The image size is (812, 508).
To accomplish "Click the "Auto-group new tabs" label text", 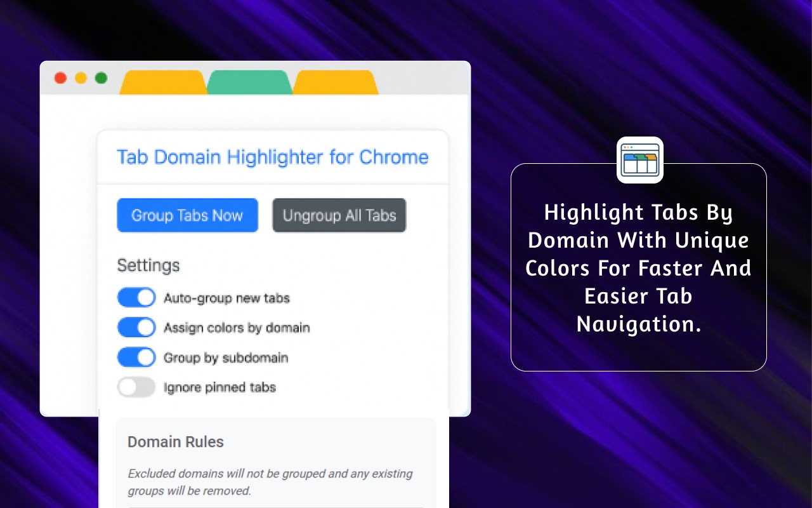I will (x=226, y=298).
